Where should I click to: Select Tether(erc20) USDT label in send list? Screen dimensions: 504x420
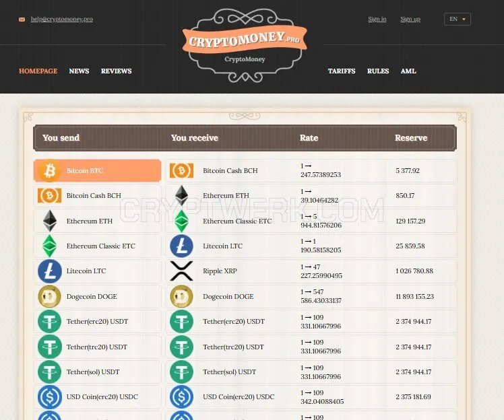point(98,322)
